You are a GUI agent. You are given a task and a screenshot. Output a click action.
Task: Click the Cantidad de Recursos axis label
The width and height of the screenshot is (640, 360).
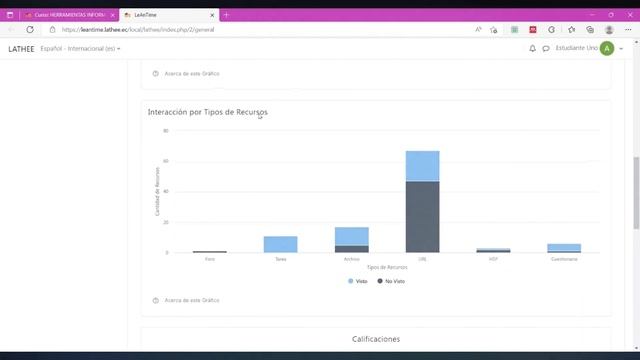point(157,191)
